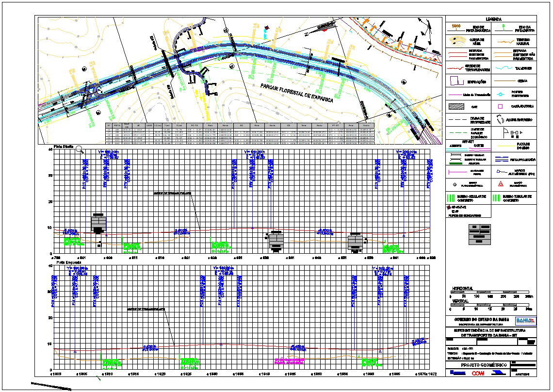Click the Vertical scale bar
This screenshot has height=392, width=553.
point(489,305)
